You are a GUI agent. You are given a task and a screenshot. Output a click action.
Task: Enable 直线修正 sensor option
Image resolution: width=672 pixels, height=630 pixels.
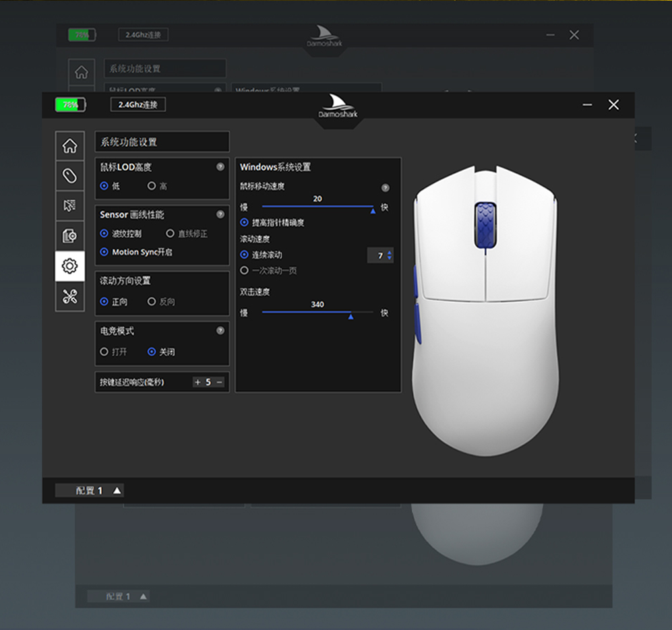click(170, 234)
